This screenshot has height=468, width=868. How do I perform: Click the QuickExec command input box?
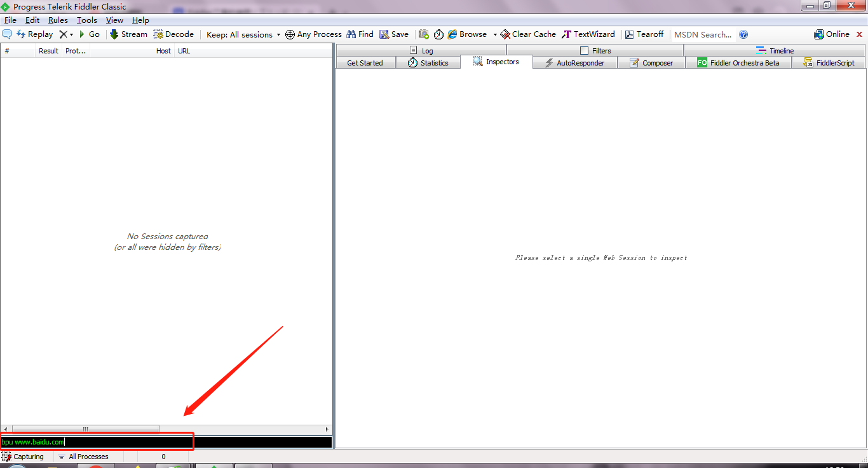(x=165, y=442)
